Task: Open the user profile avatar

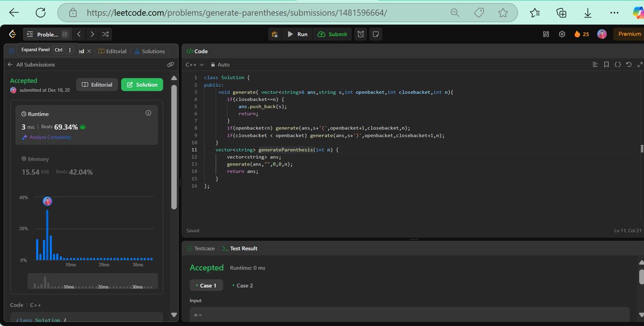Action: (602, 34)
